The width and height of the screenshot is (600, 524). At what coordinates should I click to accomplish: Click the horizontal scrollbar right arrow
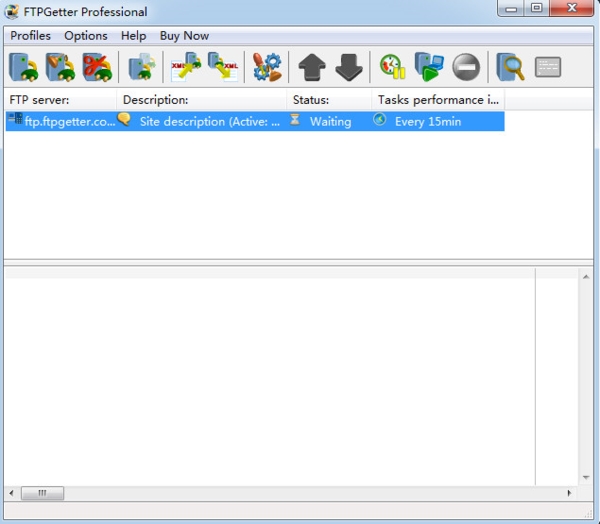point(569,493)
